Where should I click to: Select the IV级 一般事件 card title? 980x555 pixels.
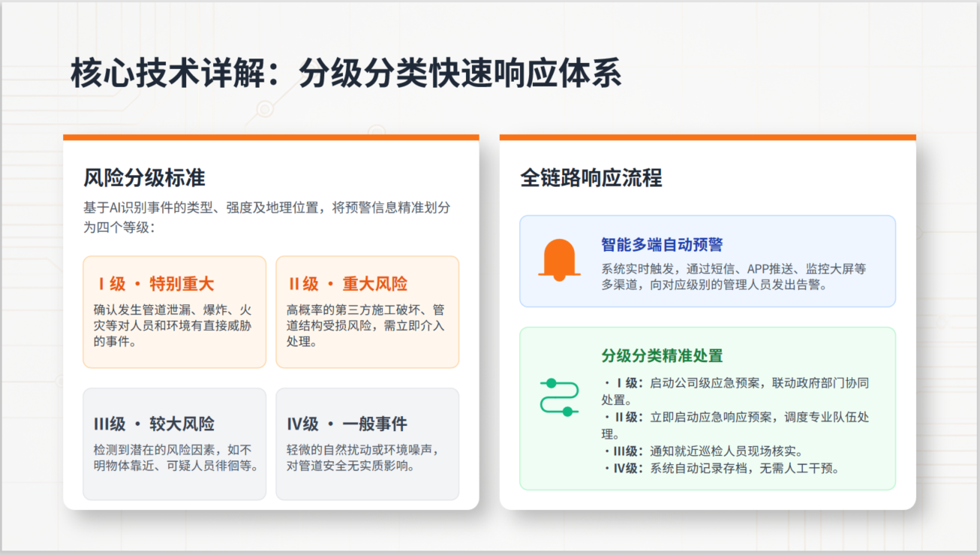[x=347, y=424]
